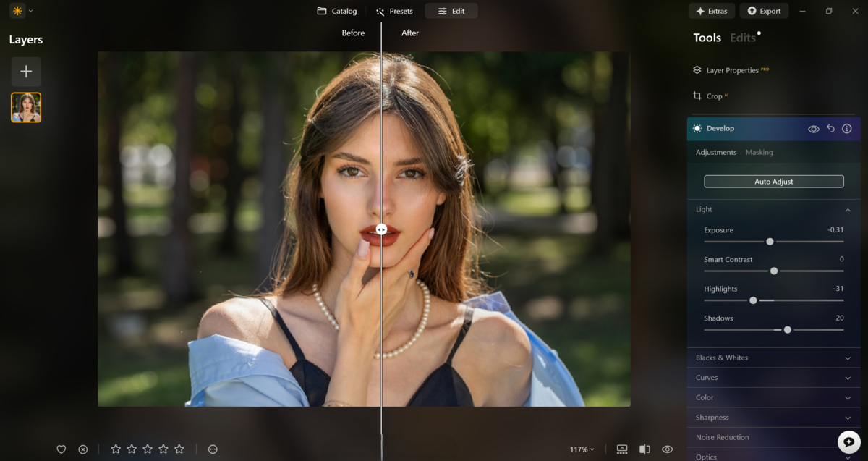Click the before/after comparison icon near zoom control

coord(645,449)
